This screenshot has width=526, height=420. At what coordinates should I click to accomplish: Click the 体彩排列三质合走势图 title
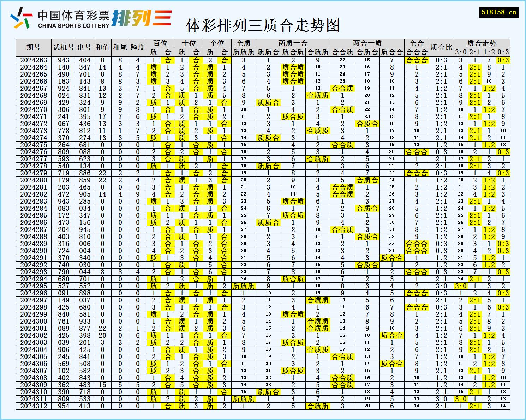pyautogui.click(x=263, y=25)
